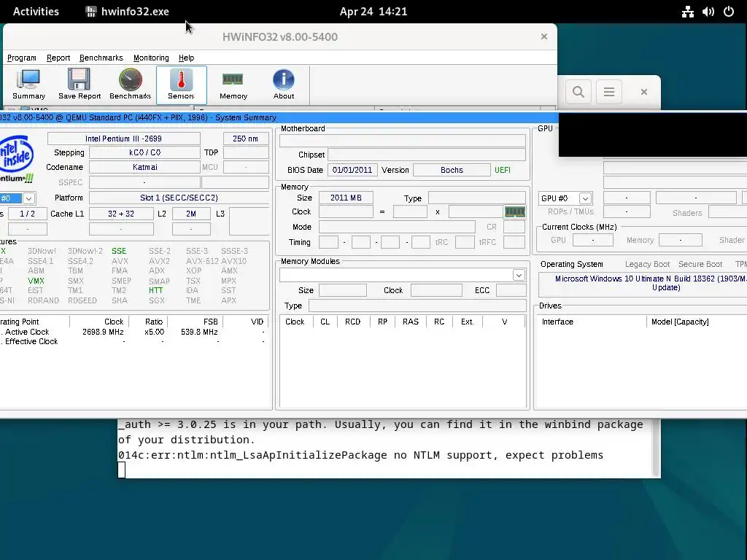The image size is (747, 560).
Task: Click the Intel Pentium III -2699 name field
Action: pos(124,139)
